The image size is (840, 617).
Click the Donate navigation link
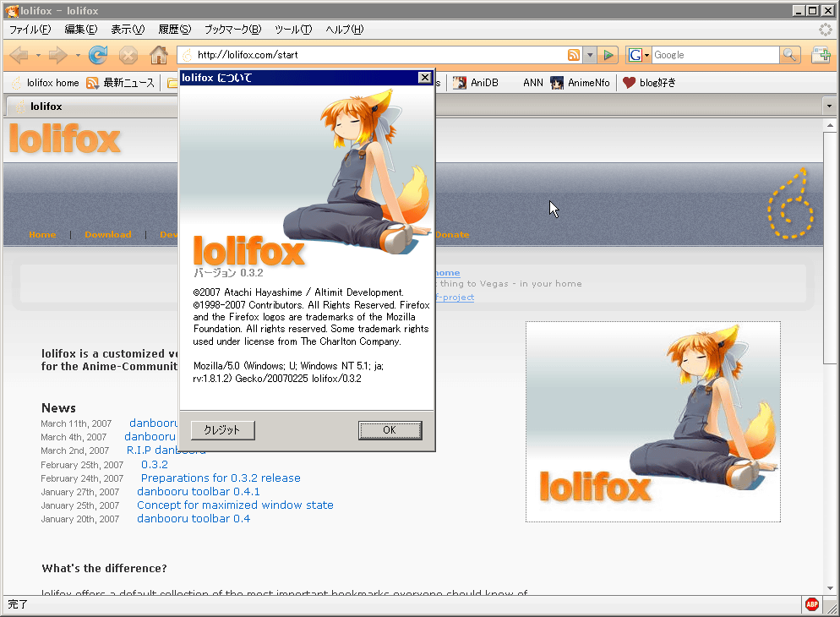(x=452, y=235)
